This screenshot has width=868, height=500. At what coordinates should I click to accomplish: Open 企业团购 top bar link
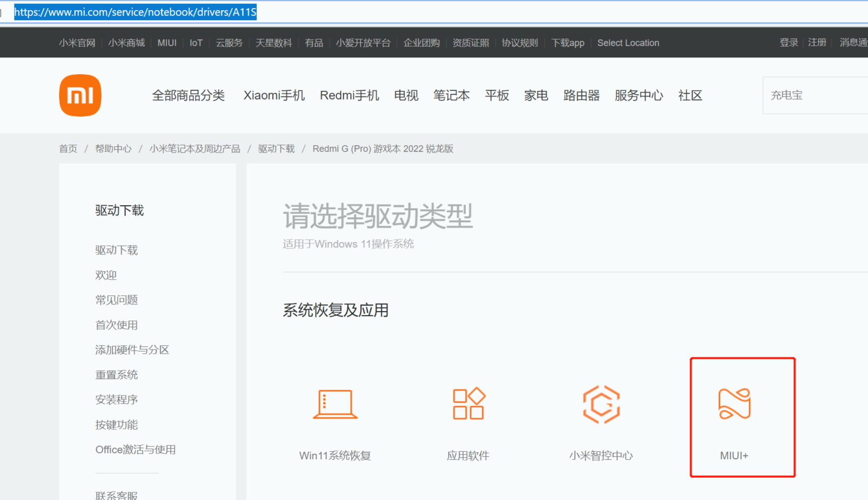coord(421,43)
